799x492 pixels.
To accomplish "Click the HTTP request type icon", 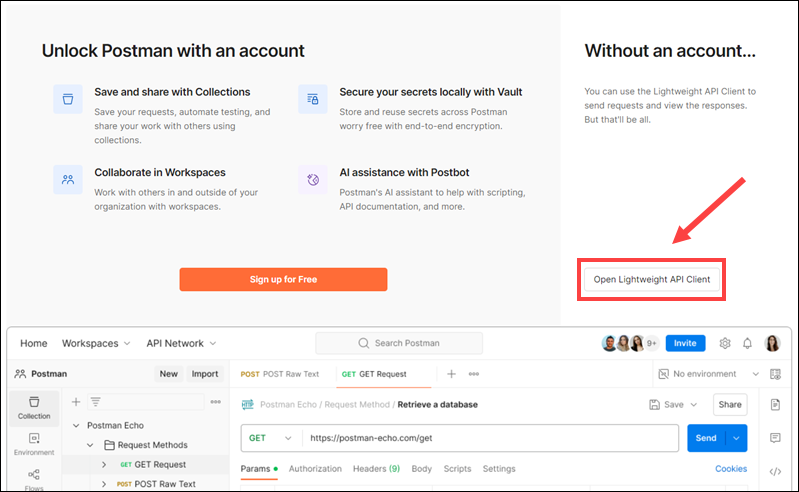I will (248, 404).
